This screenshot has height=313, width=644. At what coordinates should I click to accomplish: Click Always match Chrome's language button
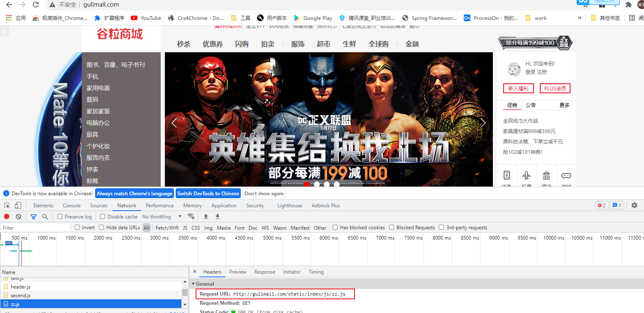pos(135,193)
